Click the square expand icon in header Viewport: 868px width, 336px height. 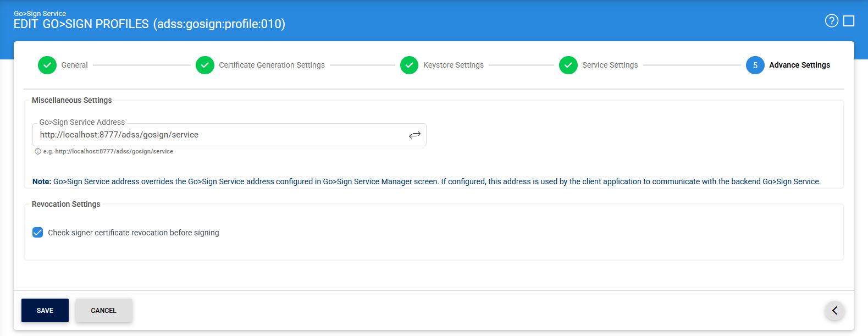click(x=849, y=21)
